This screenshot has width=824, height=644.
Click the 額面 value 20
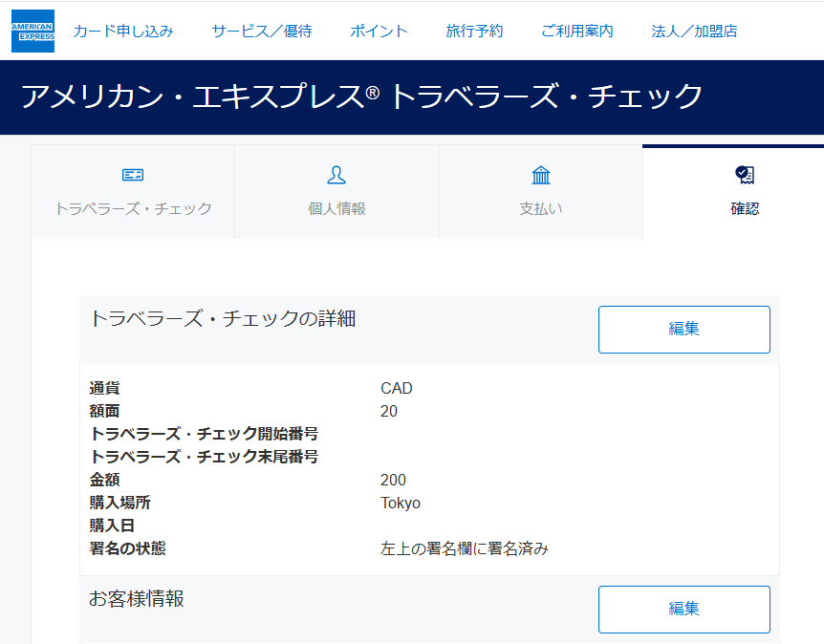(x=389, y=411)
